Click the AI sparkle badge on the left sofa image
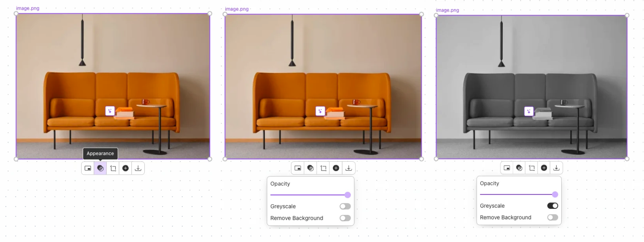This screenshot has width=644, height=242. 110,111
